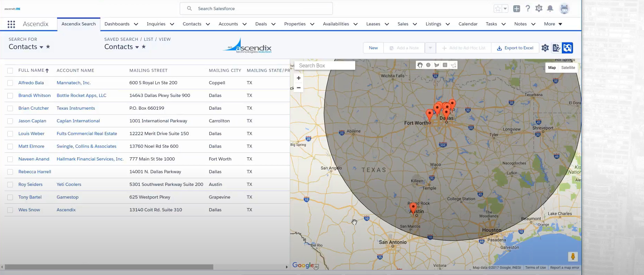The image size is (644, 275).
Task: Open the App Launcher grid
Action: click(x=11, y=24)
